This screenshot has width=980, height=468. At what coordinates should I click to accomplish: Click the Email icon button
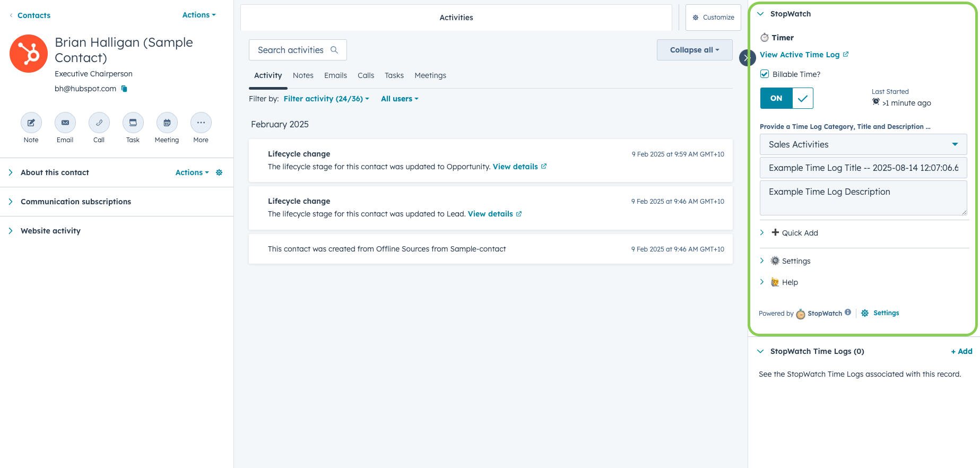[x=65, y=123]
